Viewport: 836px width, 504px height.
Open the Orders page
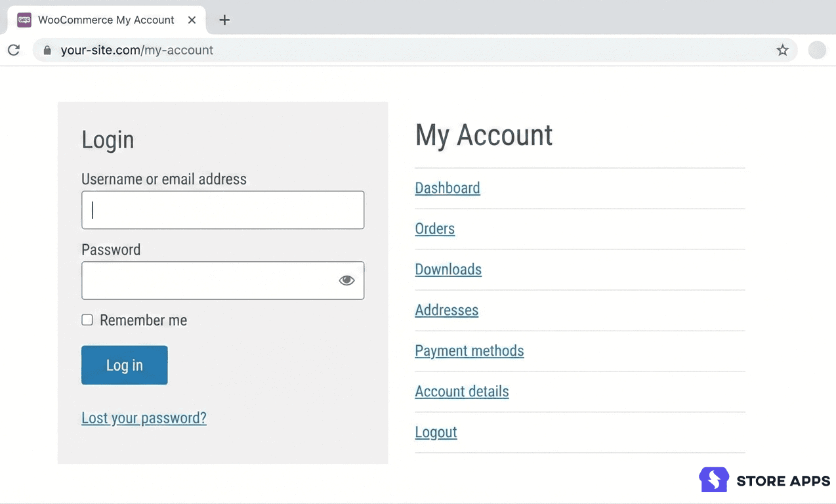coord(434,228)
